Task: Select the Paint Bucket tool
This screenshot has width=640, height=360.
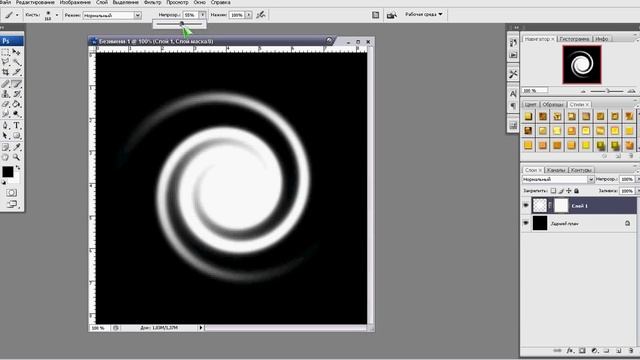Action: click(16, 104)
